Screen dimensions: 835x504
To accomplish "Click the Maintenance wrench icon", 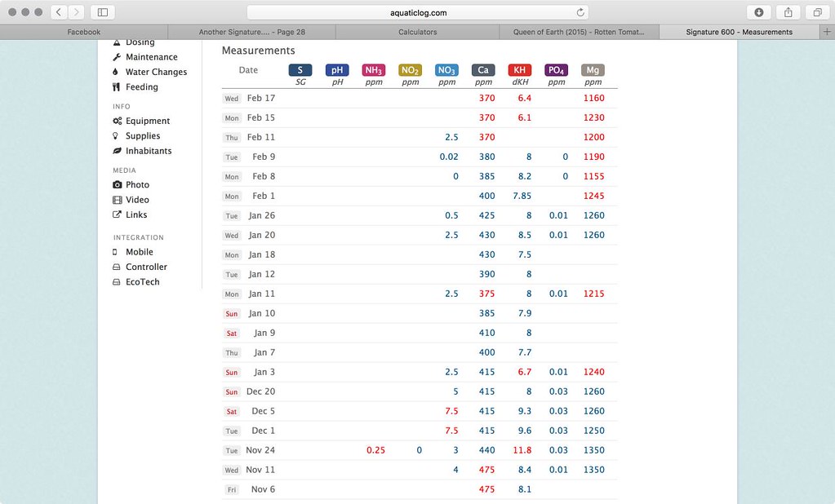I will point(117,57).
